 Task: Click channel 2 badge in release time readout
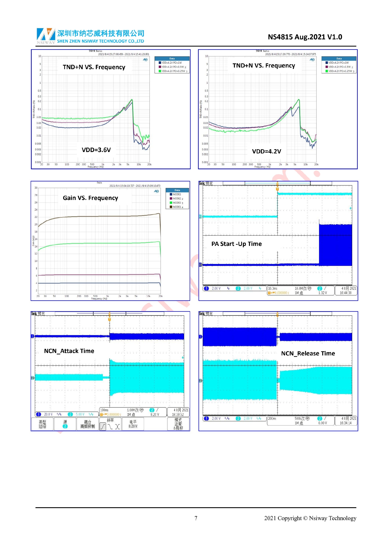point(238,418)
